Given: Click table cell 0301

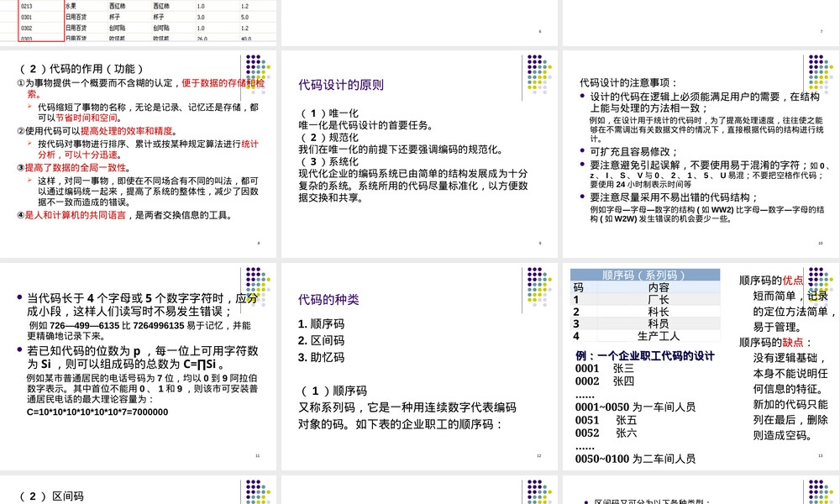Looking at the screenshot, I should [x=27, y=17].
